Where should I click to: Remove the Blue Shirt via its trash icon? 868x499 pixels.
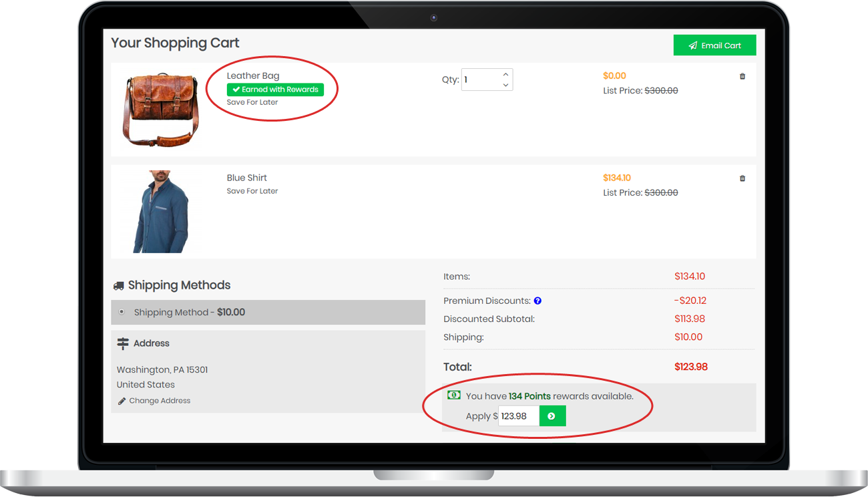(x=742, y=178)
